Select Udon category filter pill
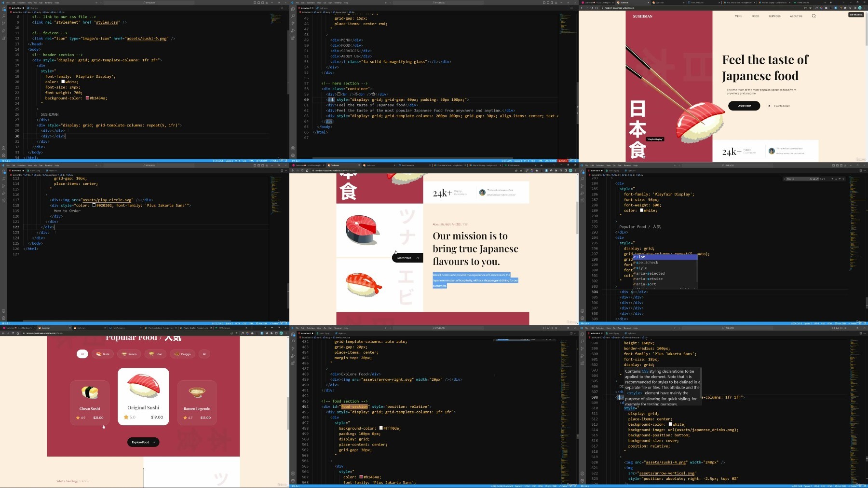 point(156,354)
